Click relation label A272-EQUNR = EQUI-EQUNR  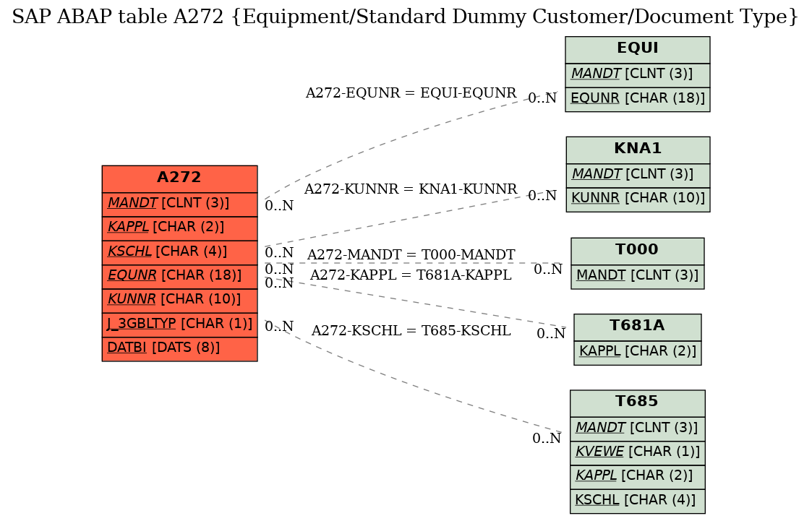[411, 93]
